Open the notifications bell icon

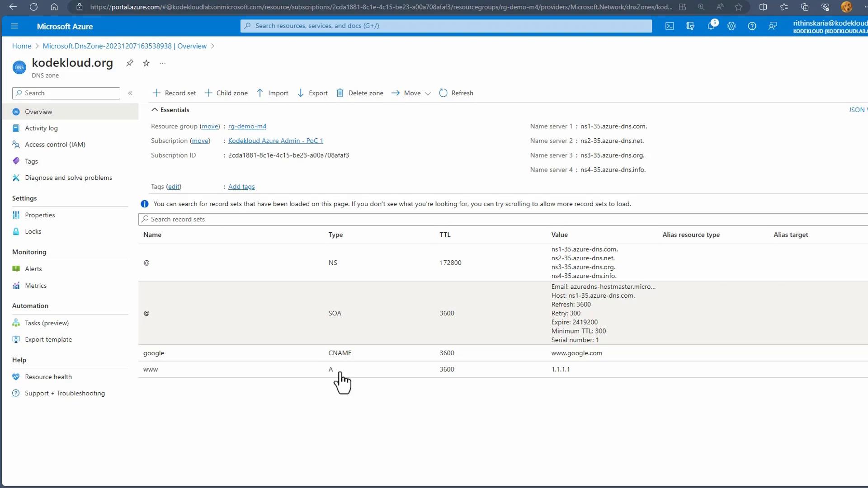[711, 26]
